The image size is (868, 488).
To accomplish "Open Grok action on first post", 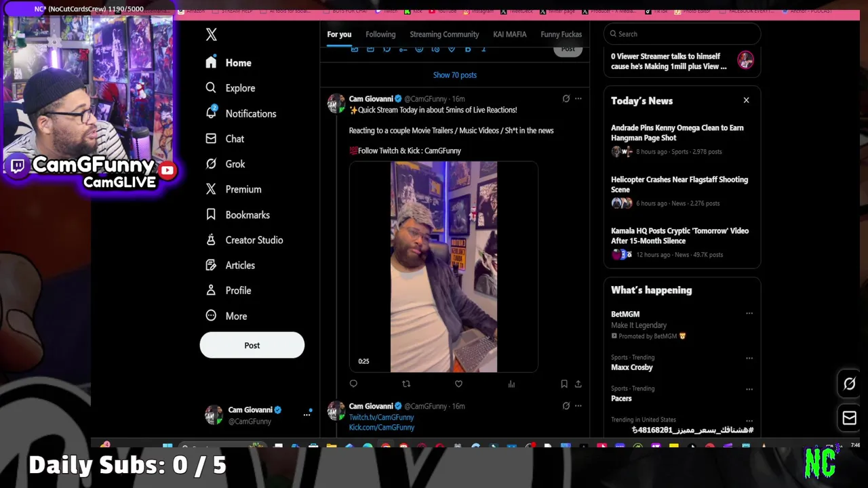I will point(566,99).
